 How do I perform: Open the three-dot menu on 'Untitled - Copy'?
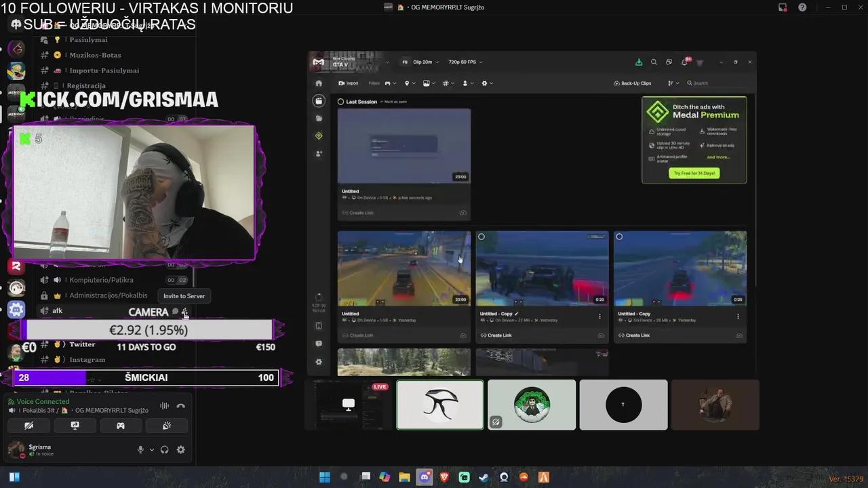coord(599,316)
